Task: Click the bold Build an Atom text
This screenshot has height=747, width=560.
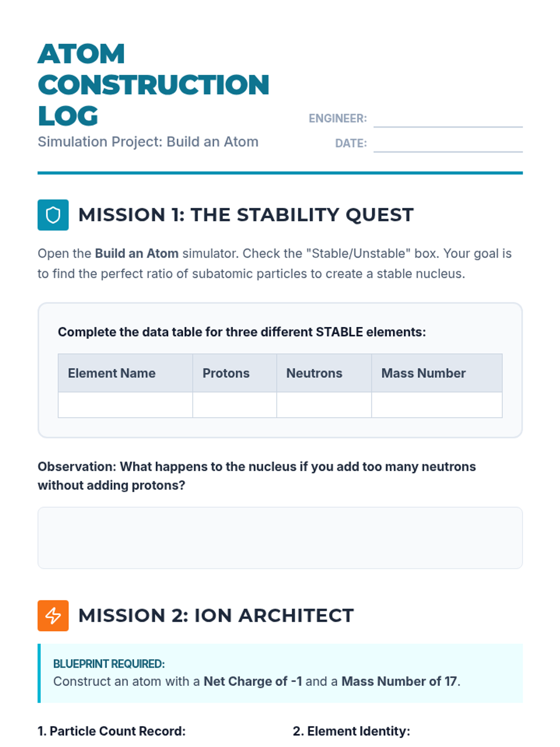Action: 137,254
